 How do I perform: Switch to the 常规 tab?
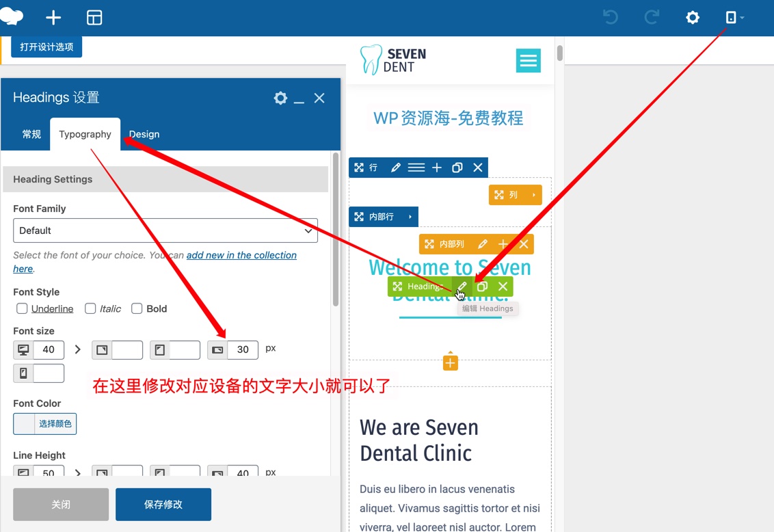[31, 134]
